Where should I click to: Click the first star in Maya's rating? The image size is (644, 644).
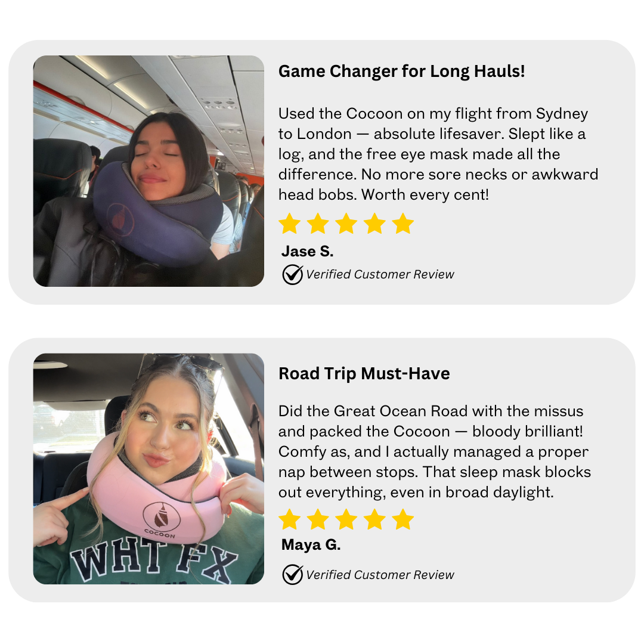[290, 519]
